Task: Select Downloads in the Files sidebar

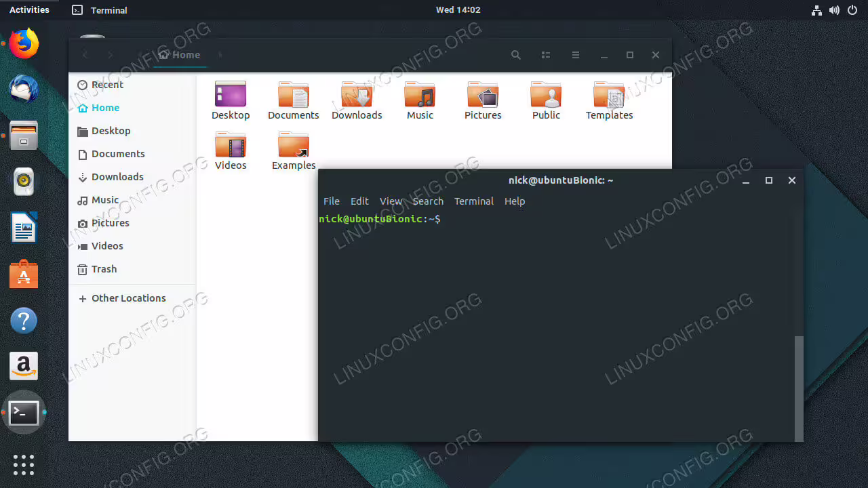Action: (x=132, y=177)
